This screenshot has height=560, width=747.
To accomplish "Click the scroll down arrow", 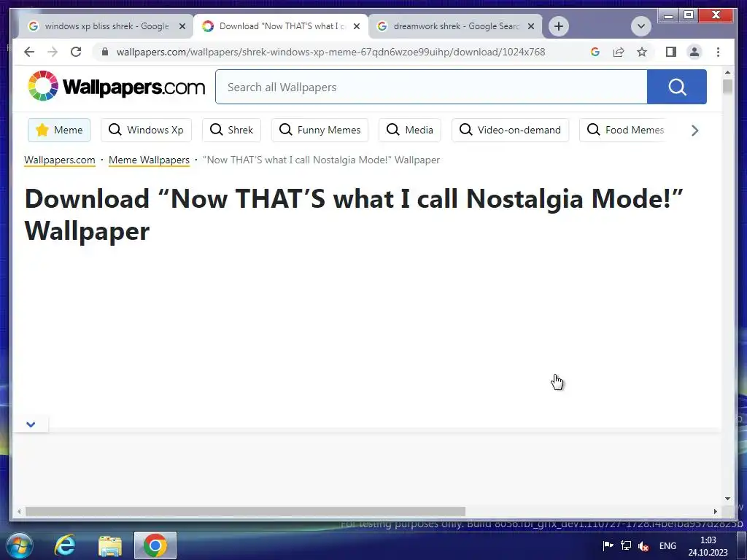I will 727,499.
